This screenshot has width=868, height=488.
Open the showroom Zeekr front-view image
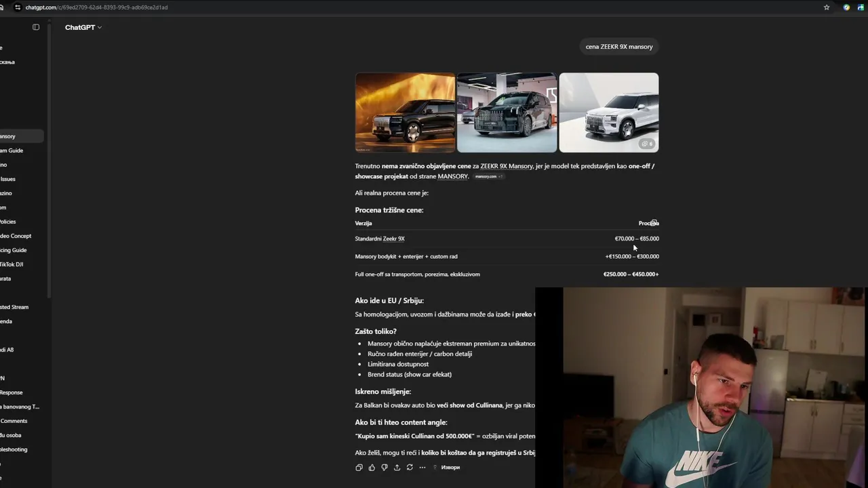click(x=507, y=113)
